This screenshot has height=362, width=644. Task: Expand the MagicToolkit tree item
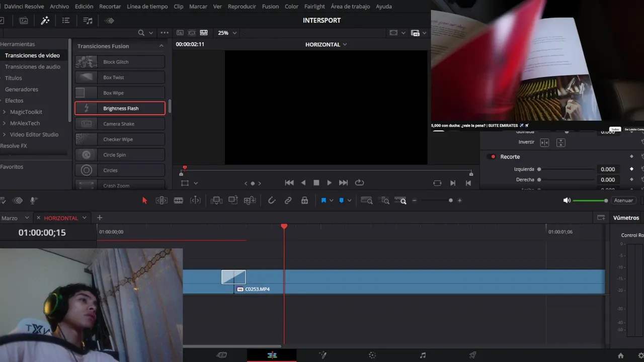(x=5, y=112)
